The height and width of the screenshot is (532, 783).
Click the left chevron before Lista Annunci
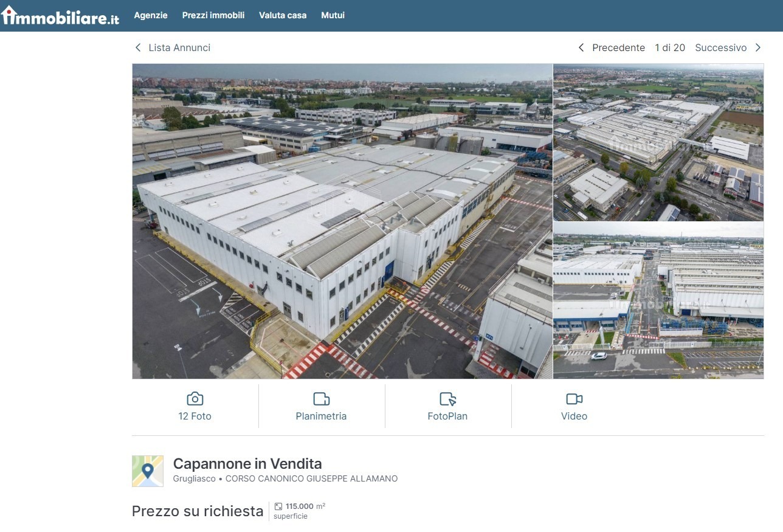138,47
